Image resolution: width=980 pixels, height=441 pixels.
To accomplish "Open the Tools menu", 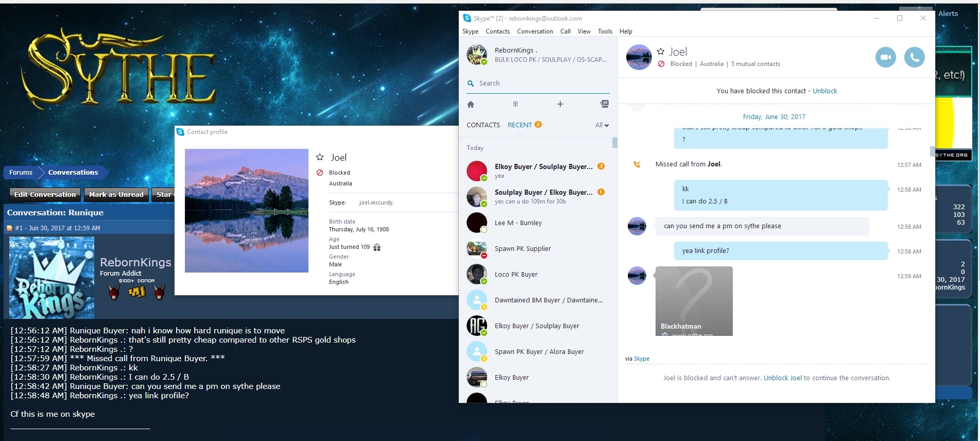I will click(605, 31).
